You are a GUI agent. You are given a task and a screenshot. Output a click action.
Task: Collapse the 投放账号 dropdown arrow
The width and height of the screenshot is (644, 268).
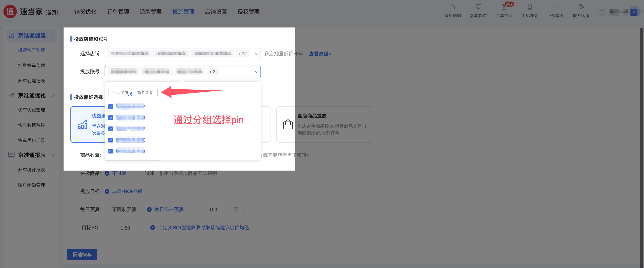coord(256,72)
